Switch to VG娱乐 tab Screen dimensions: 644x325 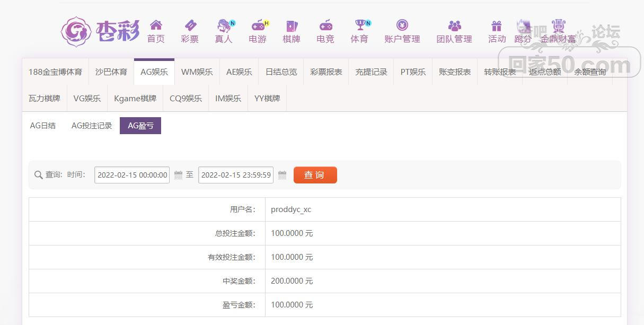(x=87, y=98)
